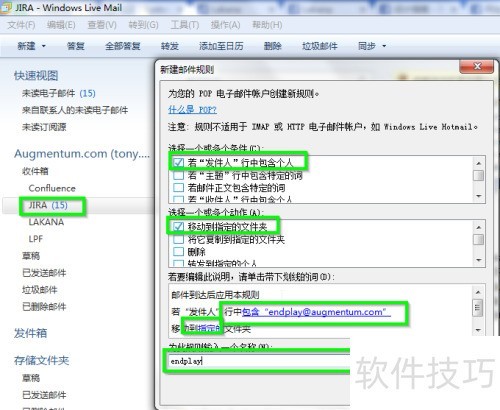Click the 发件箱 section
Image resolution: width=500 pixels, height=410 pixels.
(30, 333)
